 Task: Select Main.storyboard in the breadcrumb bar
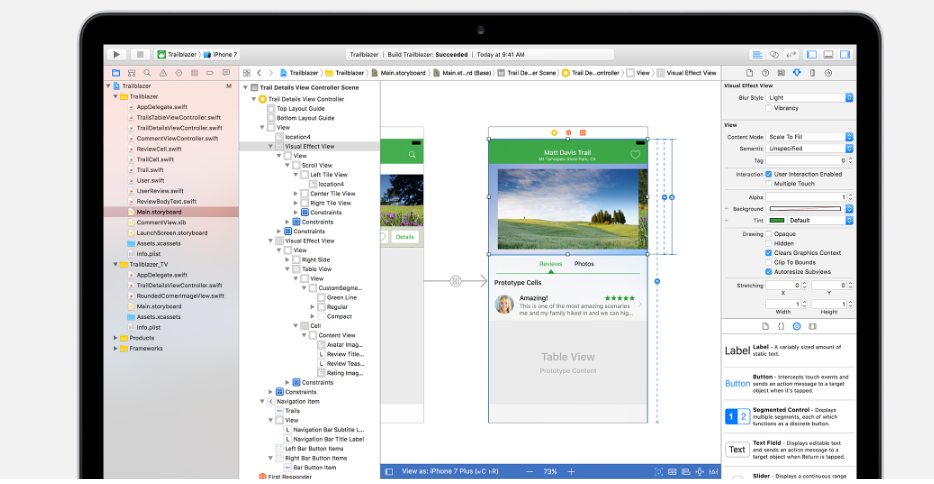pos(400,73)
